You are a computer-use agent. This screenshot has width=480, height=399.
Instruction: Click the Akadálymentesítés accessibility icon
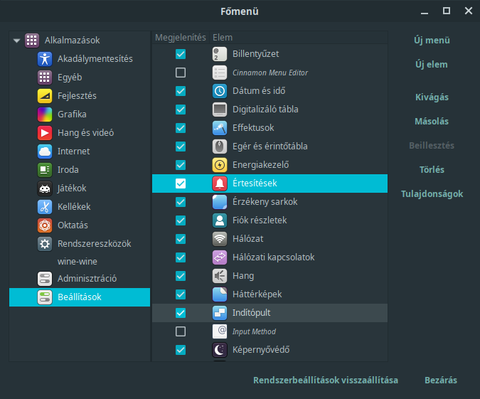coord(45,59)
